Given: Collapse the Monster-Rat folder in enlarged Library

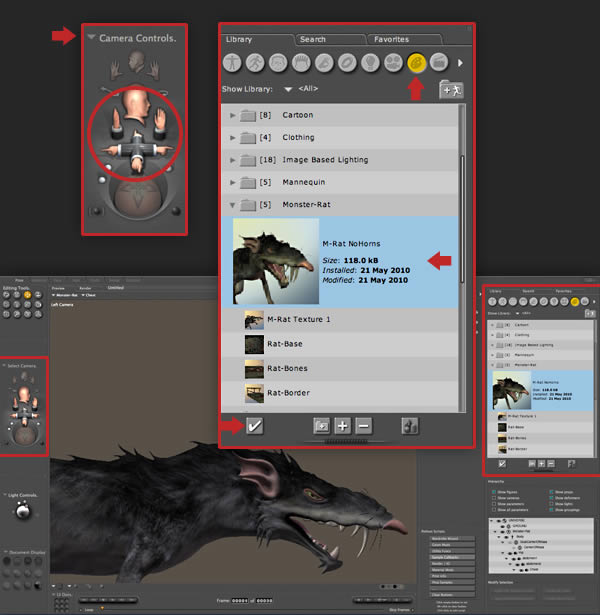Looking at the screenshot, I should [233, 205].
